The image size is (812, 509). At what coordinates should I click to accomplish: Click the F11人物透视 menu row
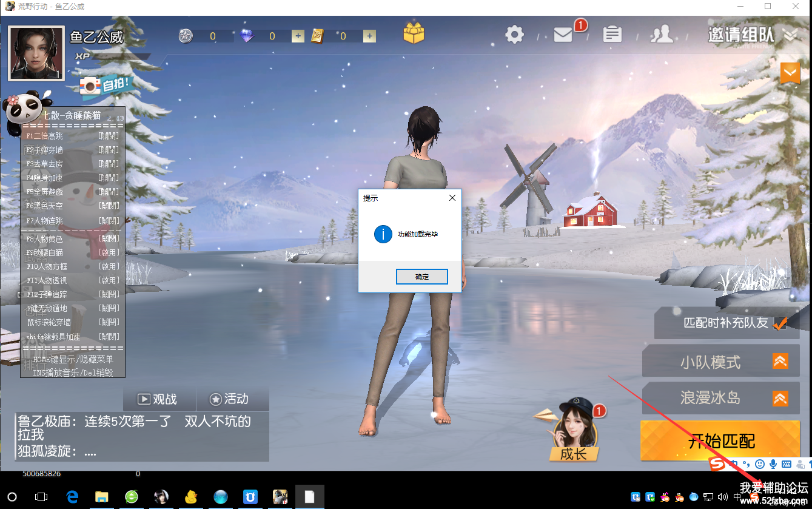[73, 280]
